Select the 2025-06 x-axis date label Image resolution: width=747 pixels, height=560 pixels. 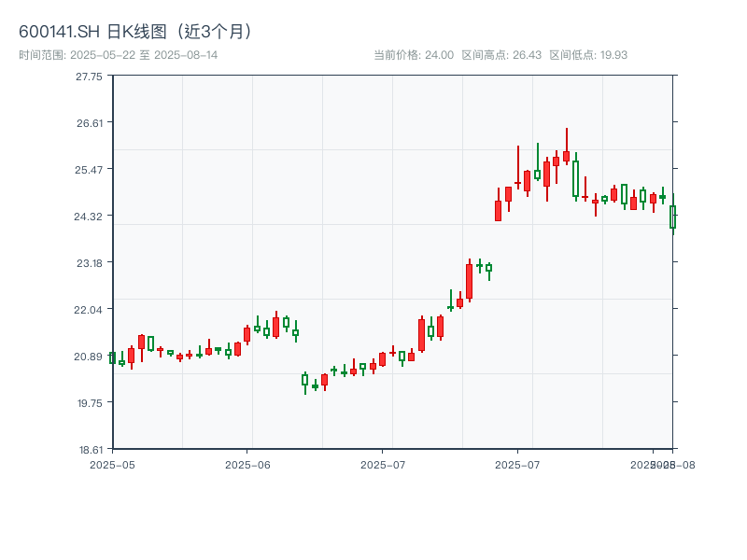247,464
